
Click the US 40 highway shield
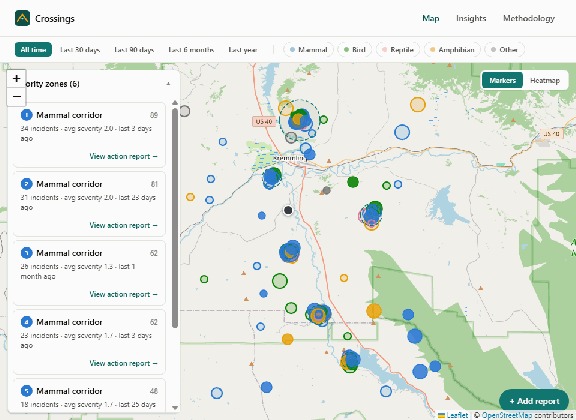[x=264, y=121]
